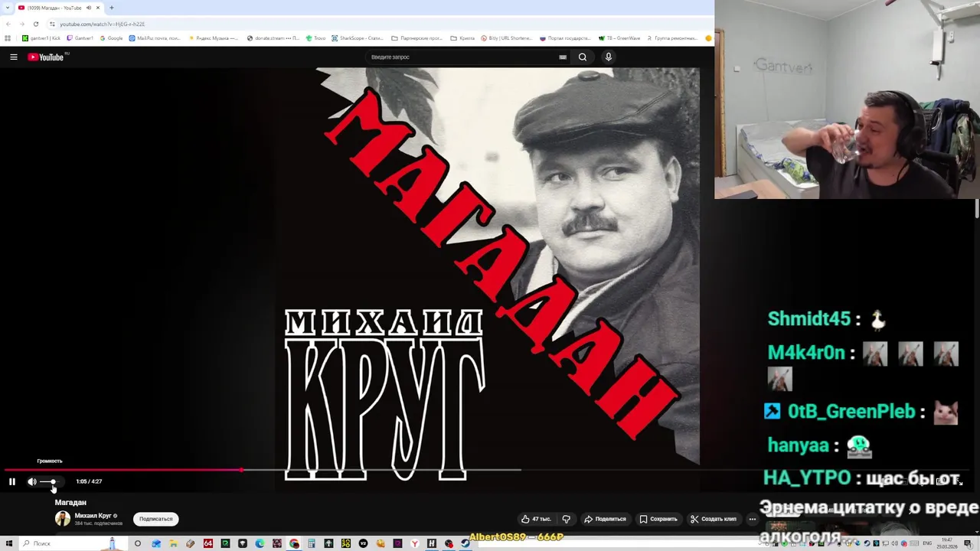Image resolution: width=980 pixels, height=551 pixels.
Task: Open the Портал государств... bookmark
Action: (566, 38)
